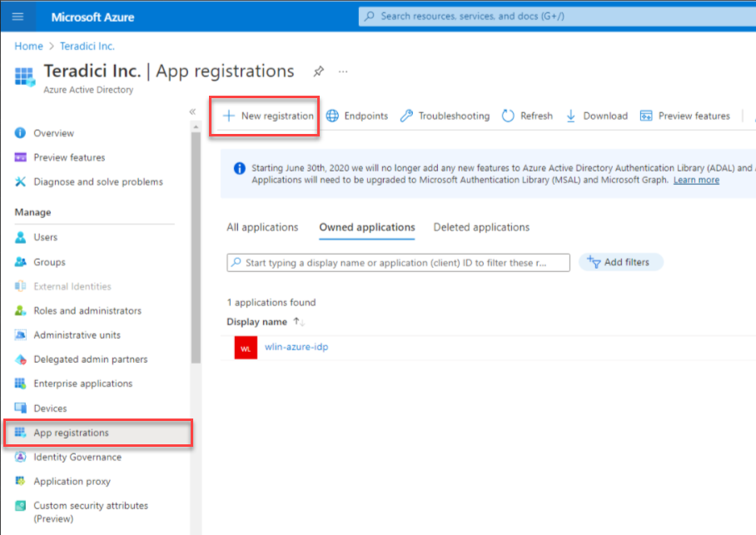Open the Azure portal hamburger menu
Viewport: 756px width, 535px height.
(17, 17)
